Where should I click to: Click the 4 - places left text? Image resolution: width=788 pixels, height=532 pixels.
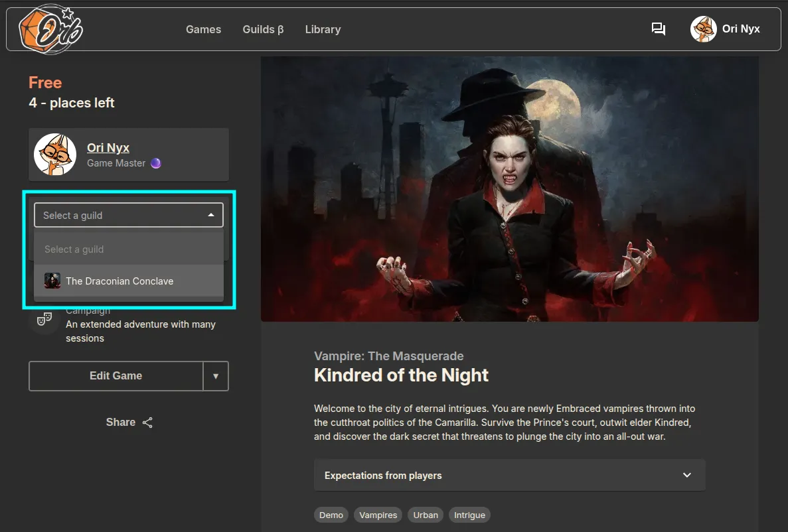pos(71,103)
